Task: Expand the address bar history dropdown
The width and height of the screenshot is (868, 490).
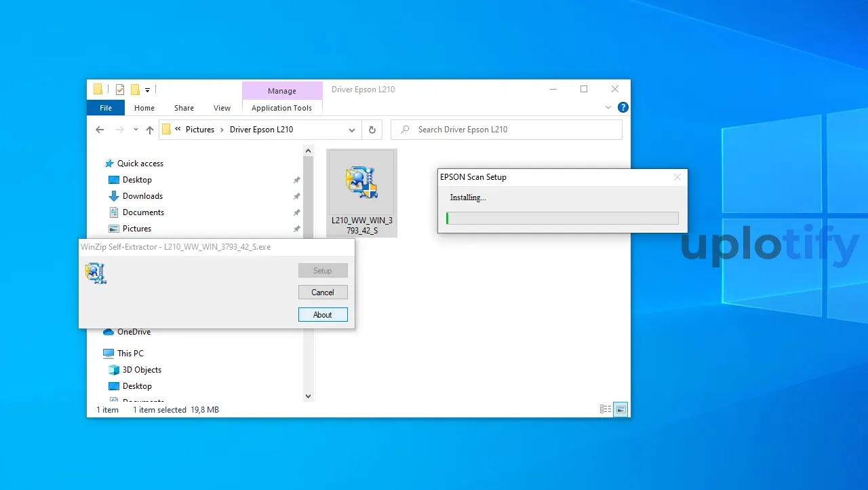Action: point(352,130)
